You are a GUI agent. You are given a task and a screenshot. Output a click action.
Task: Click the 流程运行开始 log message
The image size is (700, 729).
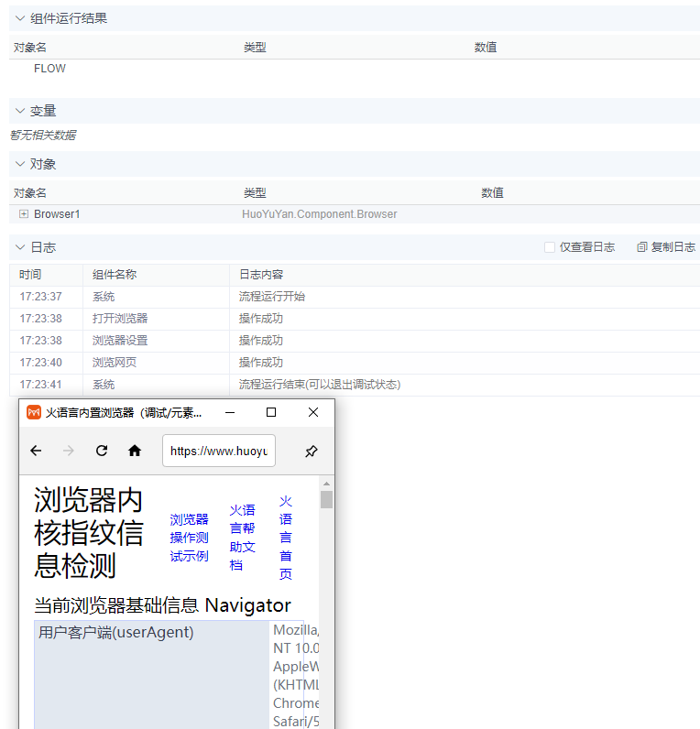272,297
